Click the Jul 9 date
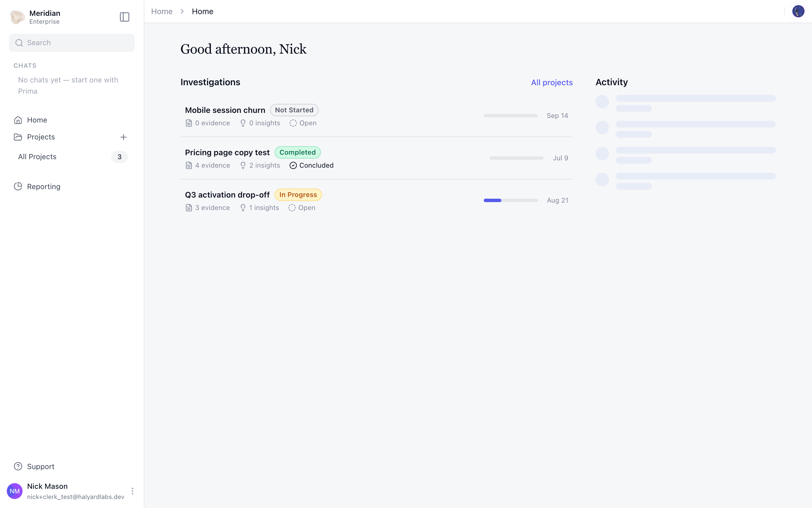The image size is (812, 508). point(560,158)
